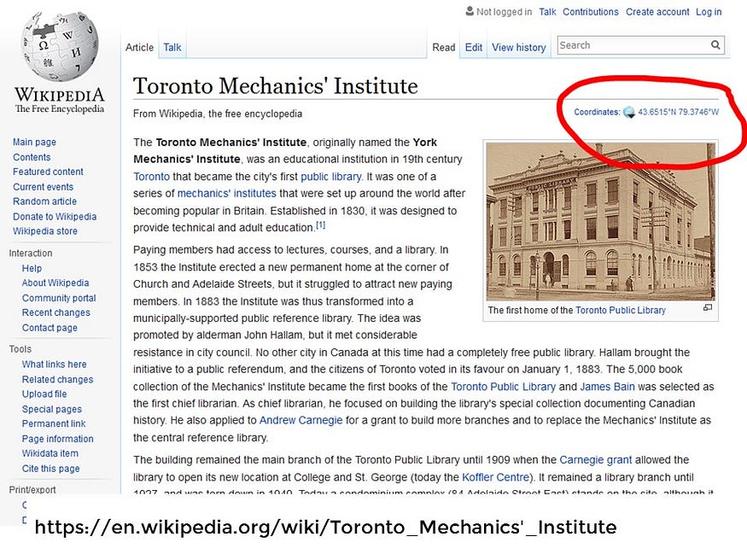747x560 pixels.
Task: Open Special pages link
Action: pyautogui.click(x=51, y=409)
